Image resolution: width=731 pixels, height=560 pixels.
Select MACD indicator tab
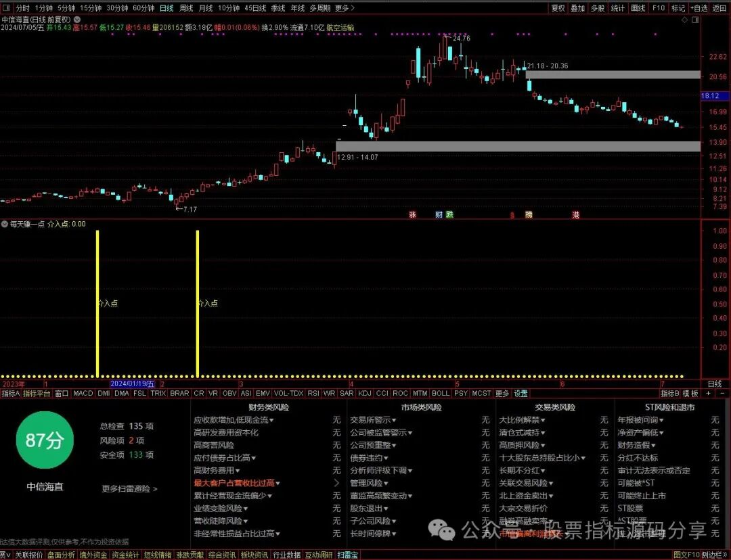(x=83, y=393)
